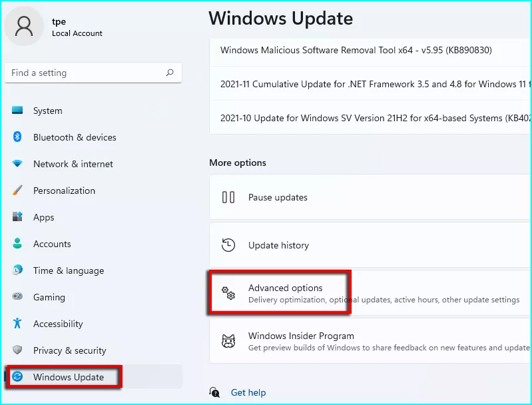Open Advanced options
532x405 pixels.
point(370,293)
